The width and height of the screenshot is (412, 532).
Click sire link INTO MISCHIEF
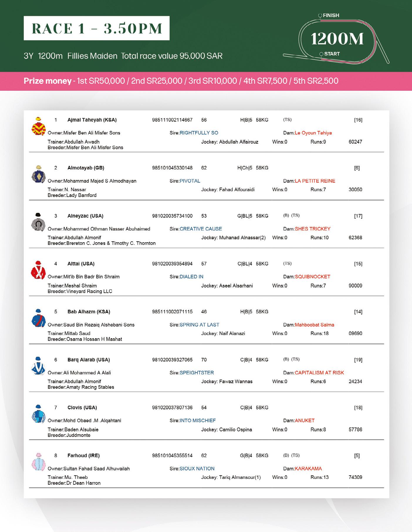tap(197, 420)
